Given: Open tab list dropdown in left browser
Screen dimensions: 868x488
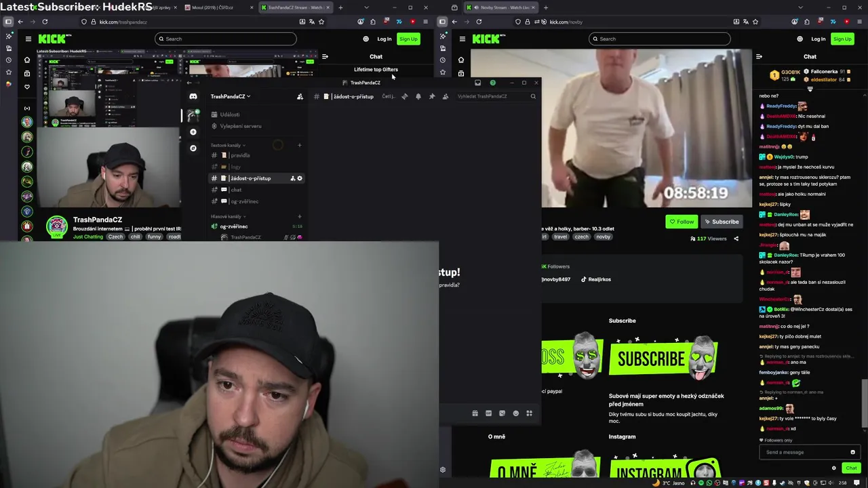Looking at the screenshot, I should pos(366,7).
